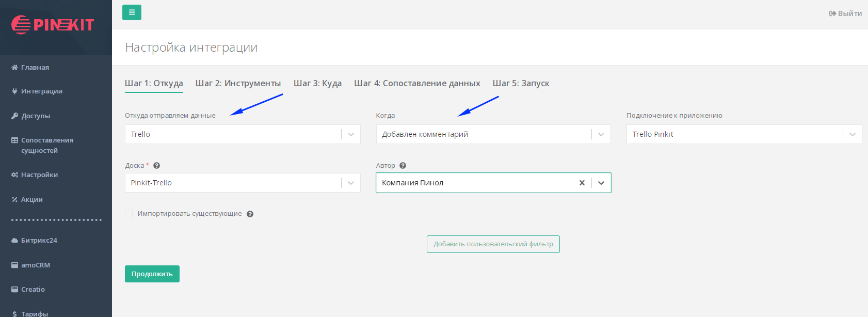The height and width of the screenshot is (317, 868).
Task: Clear the Компания Пинол author selection
Action: coord(582,183)
